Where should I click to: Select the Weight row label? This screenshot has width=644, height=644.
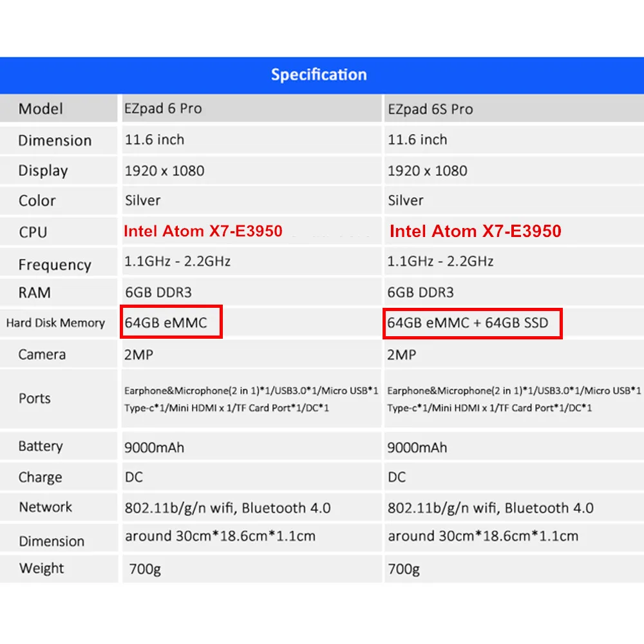(41, 569)
